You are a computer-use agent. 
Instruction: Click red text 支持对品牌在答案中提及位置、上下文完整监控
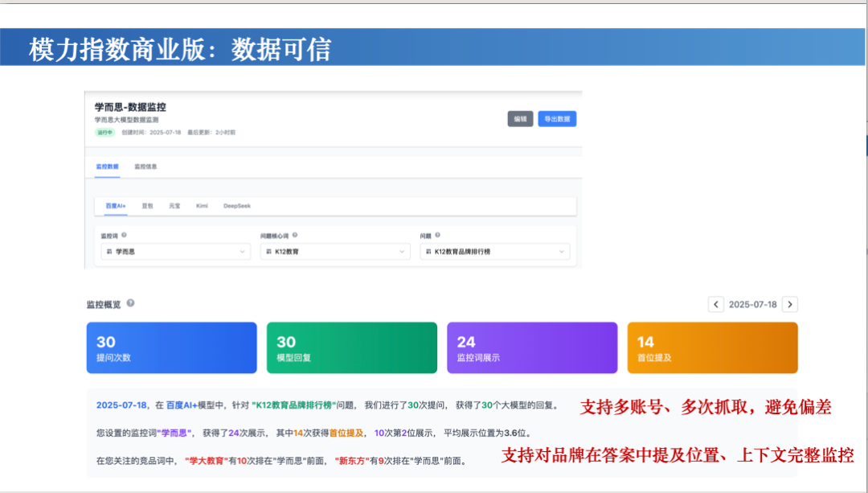tap(678, 455)
